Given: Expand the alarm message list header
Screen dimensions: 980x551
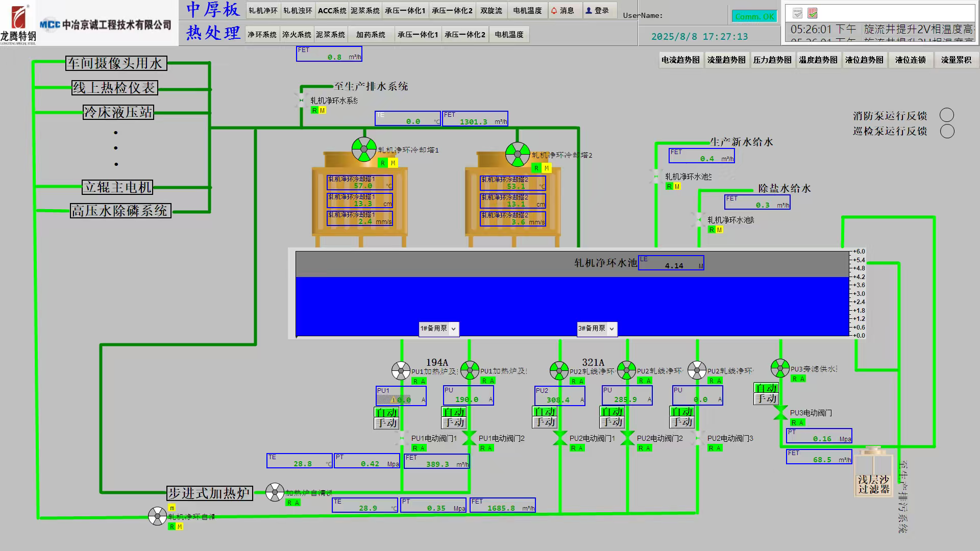Looking at the screenshot, I should (x=879, y=13).
